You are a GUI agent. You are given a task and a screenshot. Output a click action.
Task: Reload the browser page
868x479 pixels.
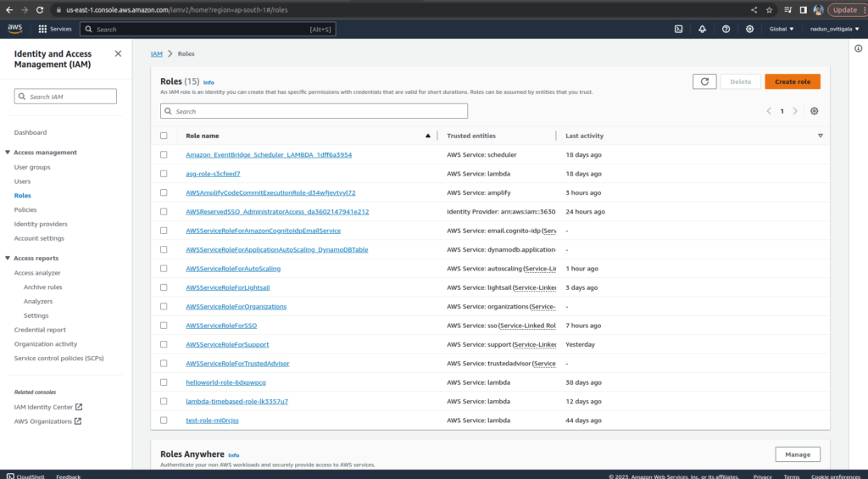[40, 10]
